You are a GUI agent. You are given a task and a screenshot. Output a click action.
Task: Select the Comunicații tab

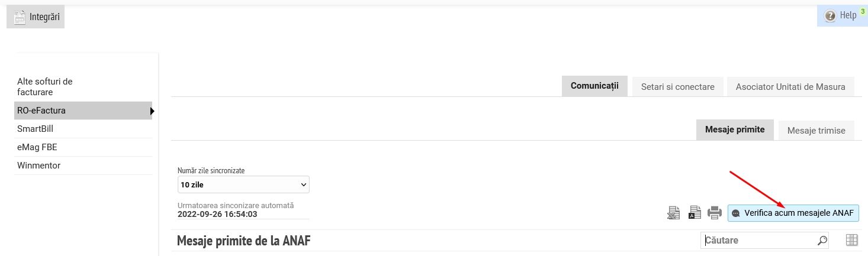pos(594,86)
